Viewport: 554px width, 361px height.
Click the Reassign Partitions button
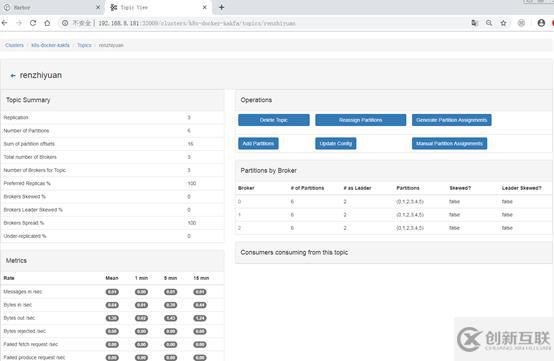click(x=360, y=120)
